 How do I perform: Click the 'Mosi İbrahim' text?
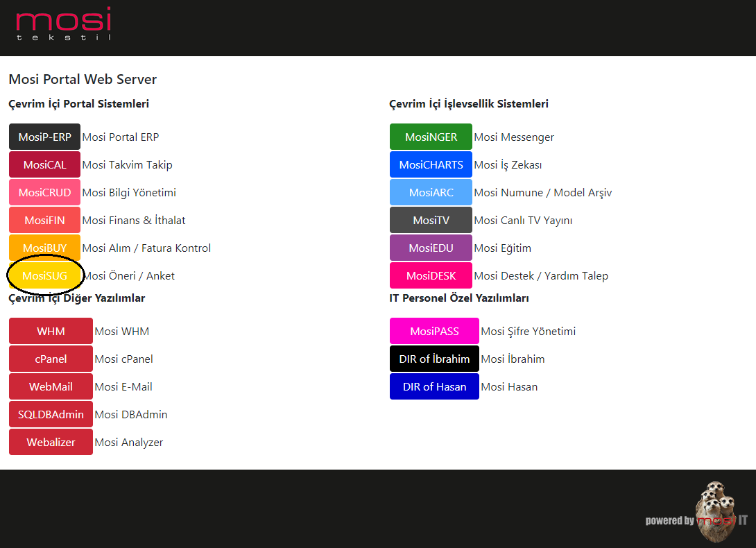[x=513, y=359]
